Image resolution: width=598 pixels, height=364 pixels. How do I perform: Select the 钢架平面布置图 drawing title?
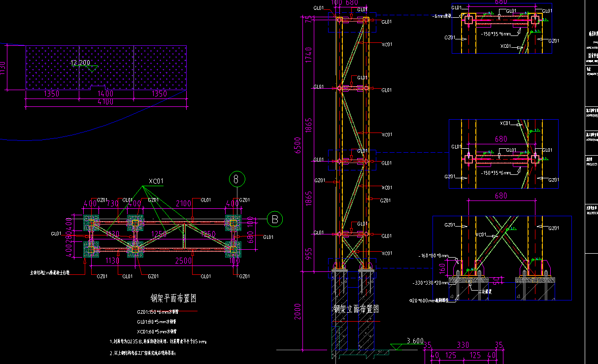tap(173, 298)
